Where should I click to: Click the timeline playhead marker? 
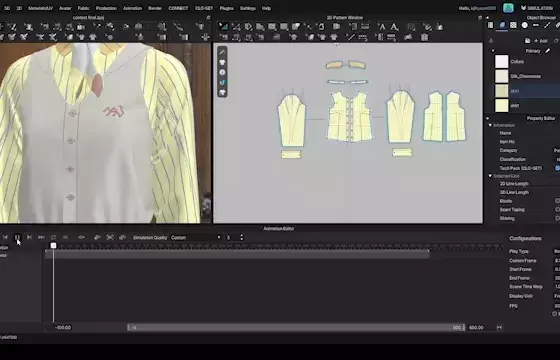pyautogui.click(x=53, y=246)
